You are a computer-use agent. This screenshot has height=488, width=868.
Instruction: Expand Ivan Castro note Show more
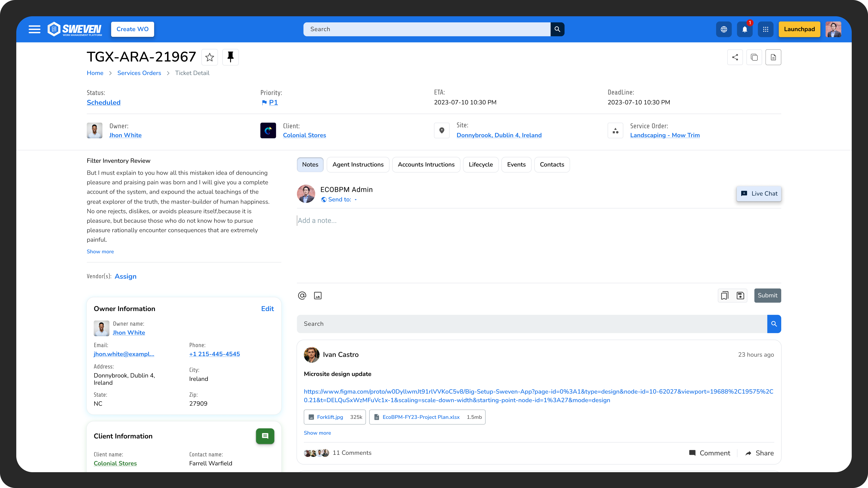pyautogui.click(x=317, y=433)
